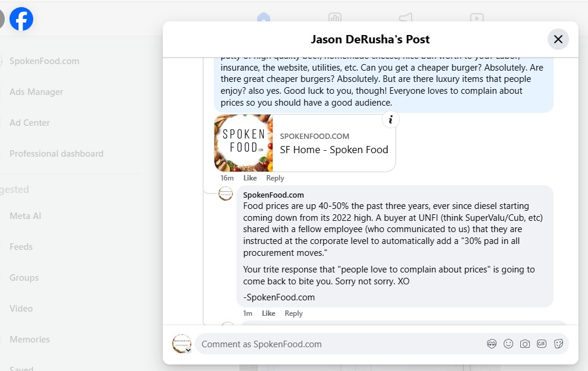
Task: Open the GIF picker in comment box
Action: click(542, 344)
